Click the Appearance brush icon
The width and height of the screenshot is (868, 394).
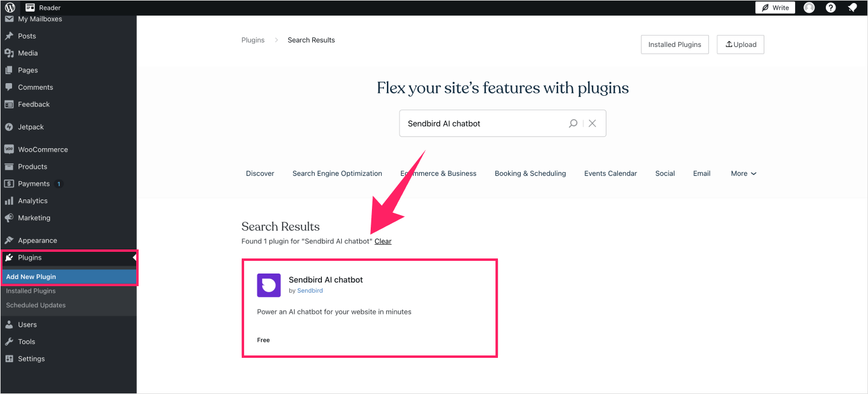pos(9,240)
